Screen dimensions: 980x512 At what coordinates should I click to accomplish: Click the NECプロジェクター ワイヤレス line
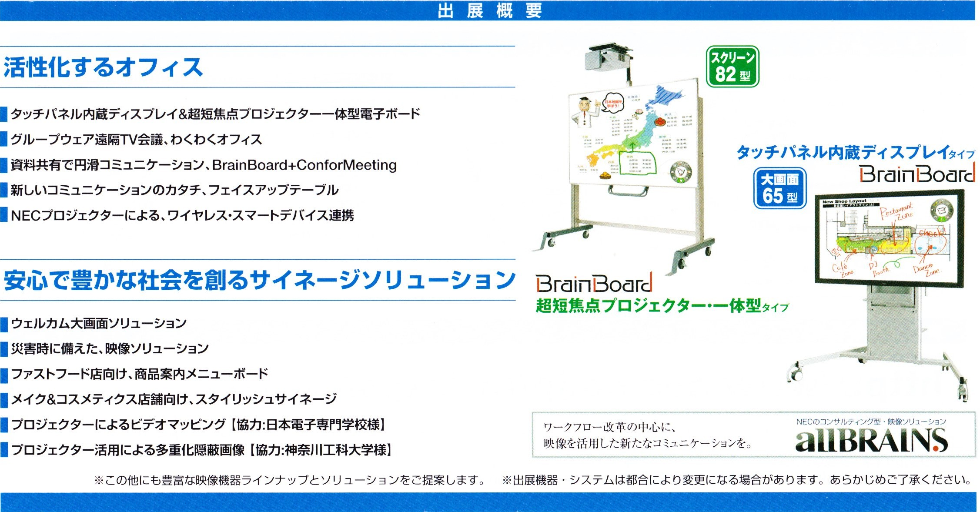pyautogui.click(x=182, y=215)
